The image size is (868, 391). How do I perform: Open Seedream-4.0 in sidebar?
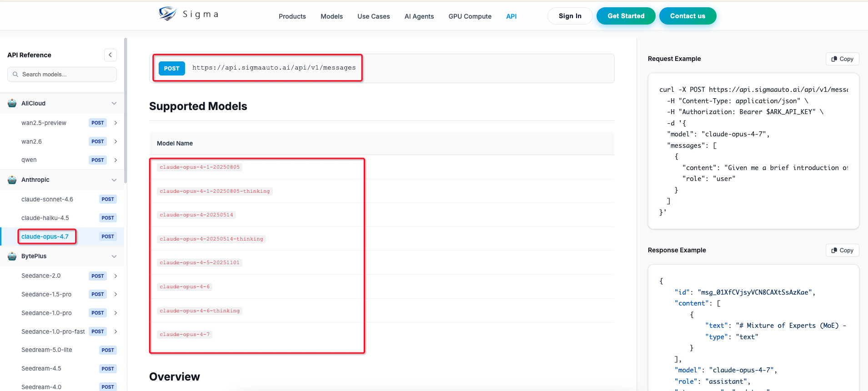[41, 387]
